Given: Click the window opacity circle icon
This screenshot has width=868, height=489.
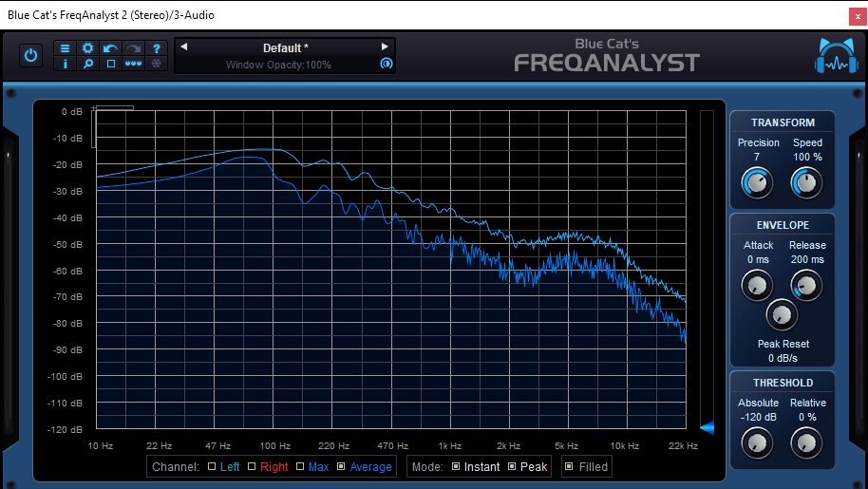Looking at the screenshot, I should click(386, 64).
